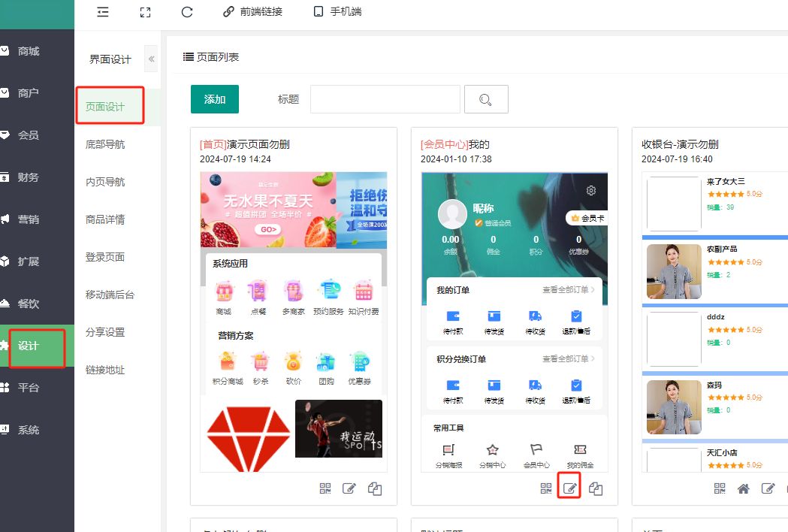The width and height of the screenshot is (788, 532).
Task: Collapse the 界面设计 submenu panel
Action: coord(151,59)
